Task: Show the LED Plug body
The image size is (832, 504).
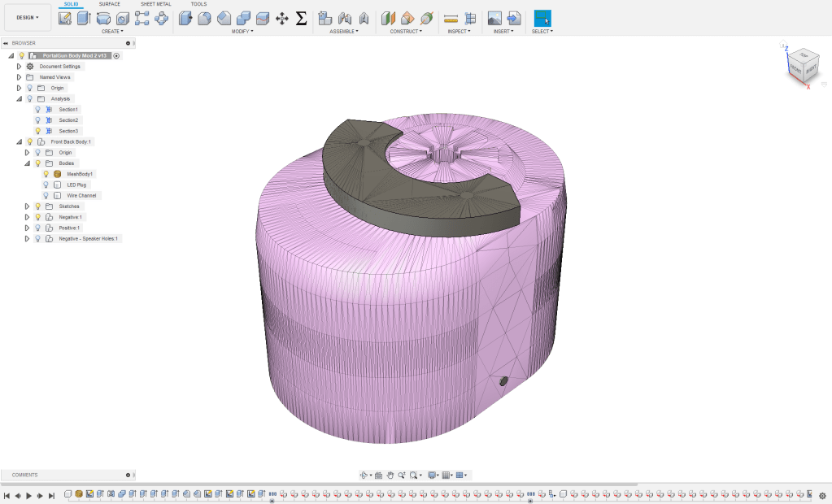Action: [46, 185]
